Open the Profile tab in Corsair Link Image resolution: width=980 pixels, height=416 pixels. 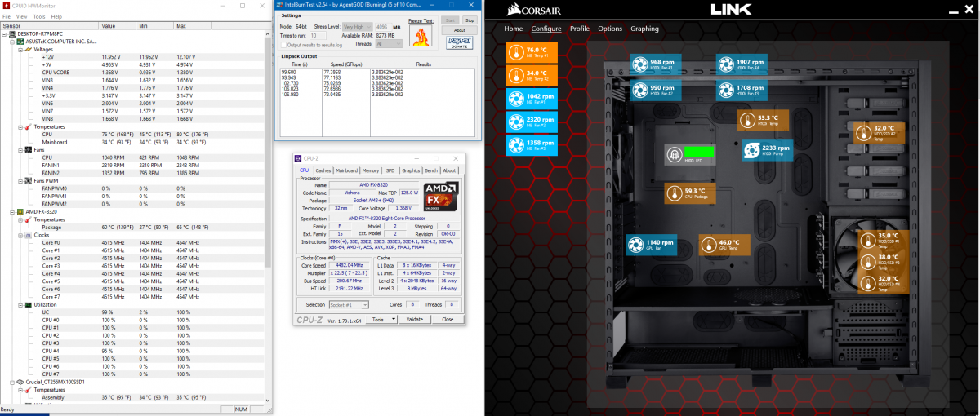[580, 29]
